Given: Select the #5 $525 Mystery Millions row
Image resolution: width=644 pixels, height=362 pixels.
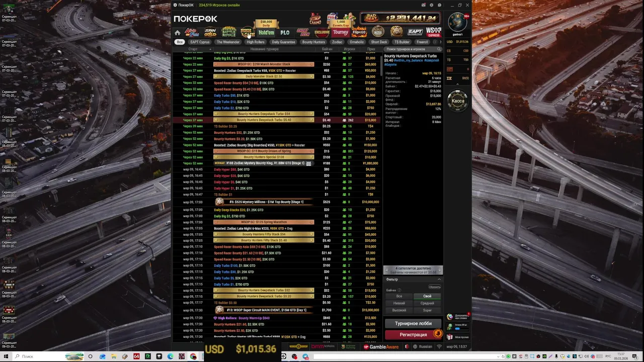Looking at the screenshot, I should (x=278, y=202).
